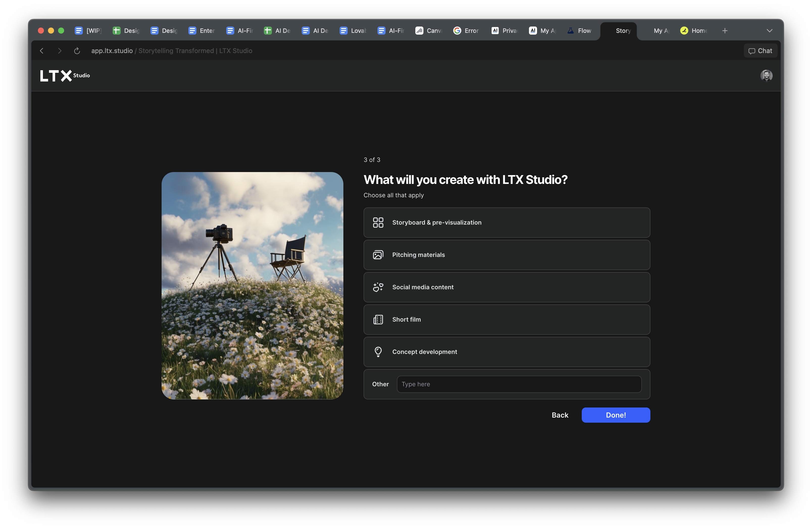Reload the page with refresh icon
The height and width of the screenshot is (528, 812).
[x=77, y=51]
